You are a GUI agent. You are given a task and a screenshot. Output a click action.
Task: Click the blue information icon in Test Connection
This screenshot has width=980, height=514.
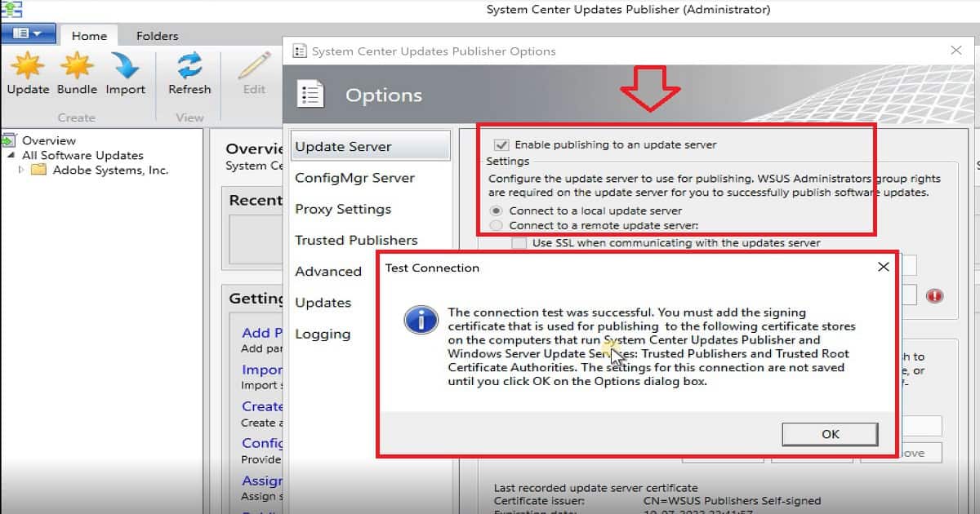[x=421, y=320]
